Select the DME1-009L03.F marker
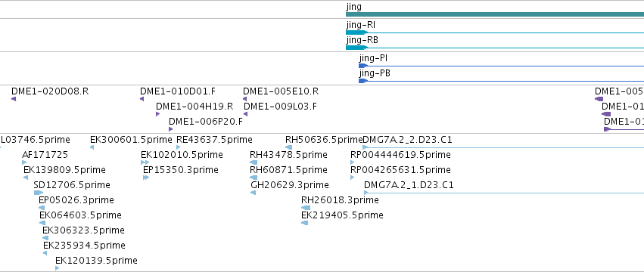 coord(245,114)
